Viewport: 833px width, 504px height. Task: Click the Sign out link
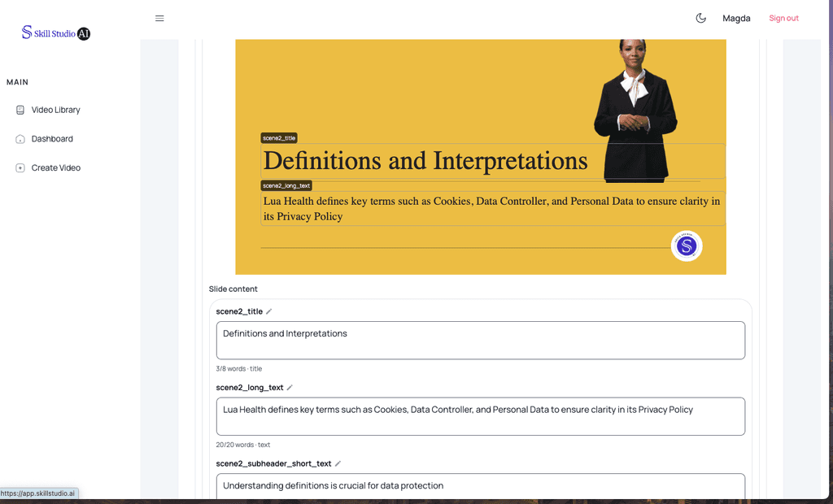[x=783, y=18]
